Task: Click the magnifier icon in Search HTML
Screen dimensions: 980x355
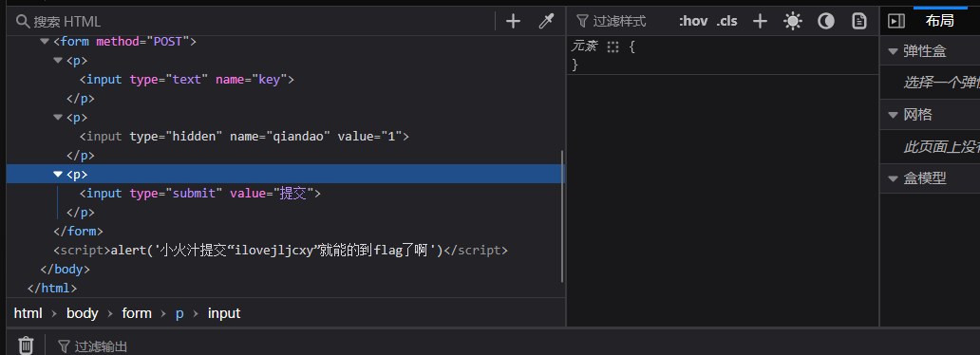Action: pos(23,22)
